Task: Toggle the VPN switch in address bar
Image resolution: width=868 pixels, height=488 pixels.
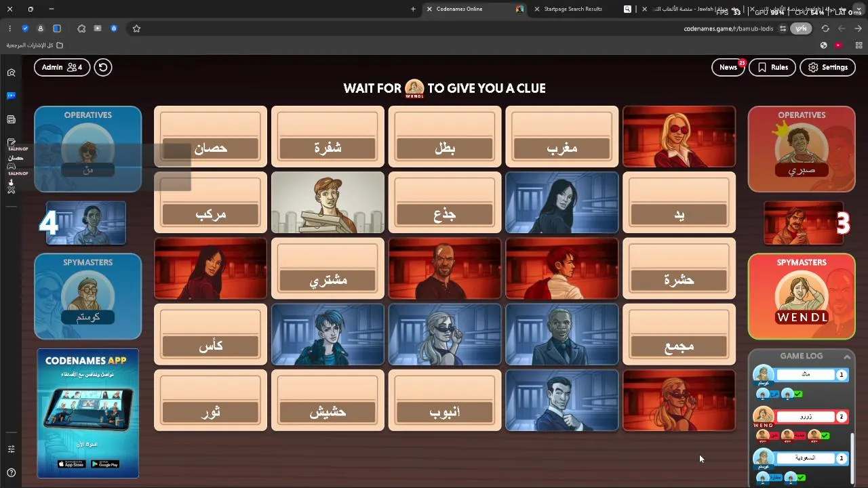Action: coord(801,28)
